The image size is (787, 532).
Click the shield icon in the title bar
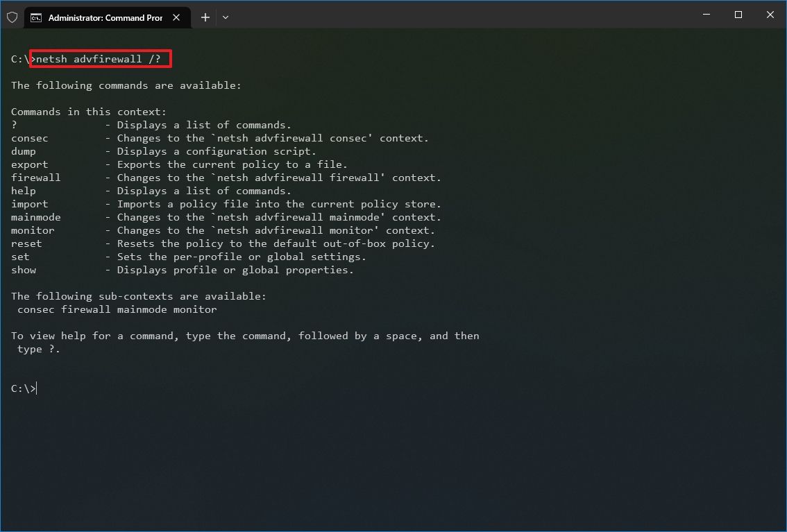(12, 17)
